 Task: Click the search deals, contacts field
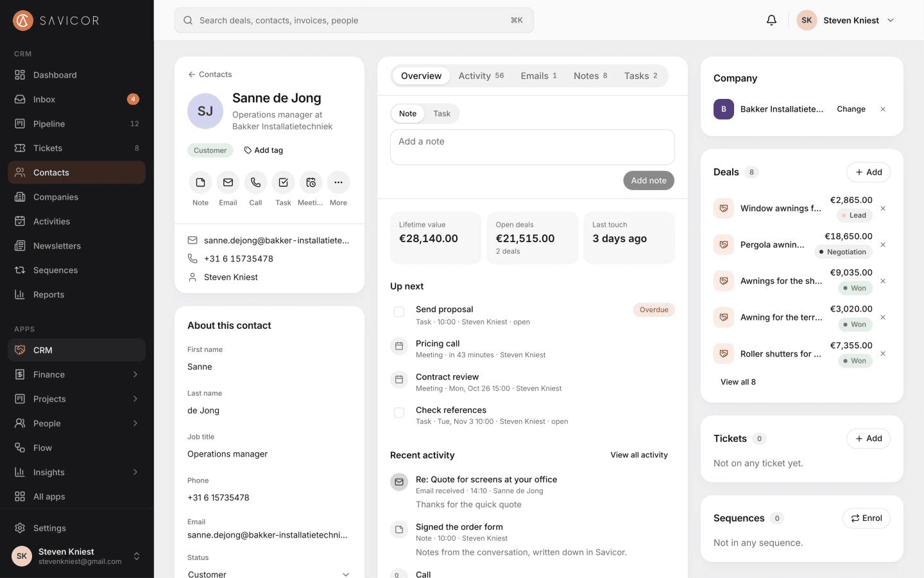coord(354,21)
